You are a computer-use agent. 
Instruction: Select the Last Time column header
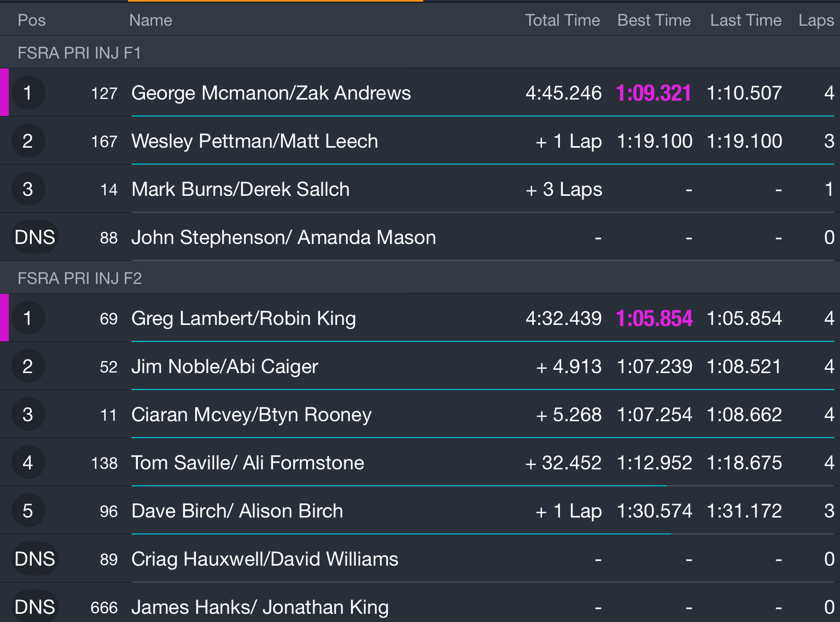coord(745,20)
